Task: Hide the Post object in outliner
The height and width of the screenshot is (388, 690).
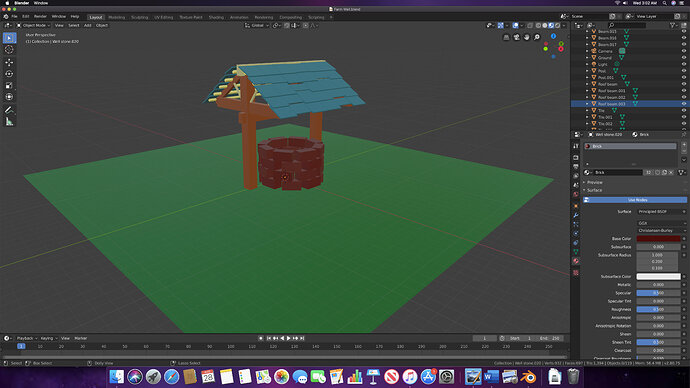Action: tap(684, 71)
